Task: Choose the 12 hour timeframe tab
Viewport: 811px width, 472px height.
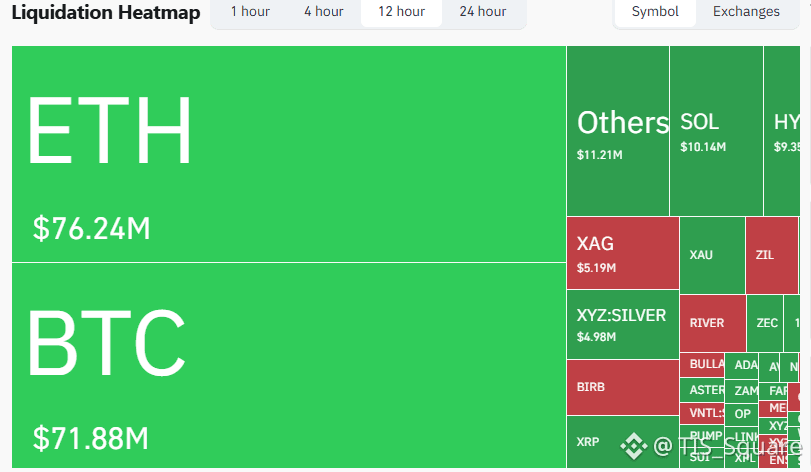Action: (401, 12)
